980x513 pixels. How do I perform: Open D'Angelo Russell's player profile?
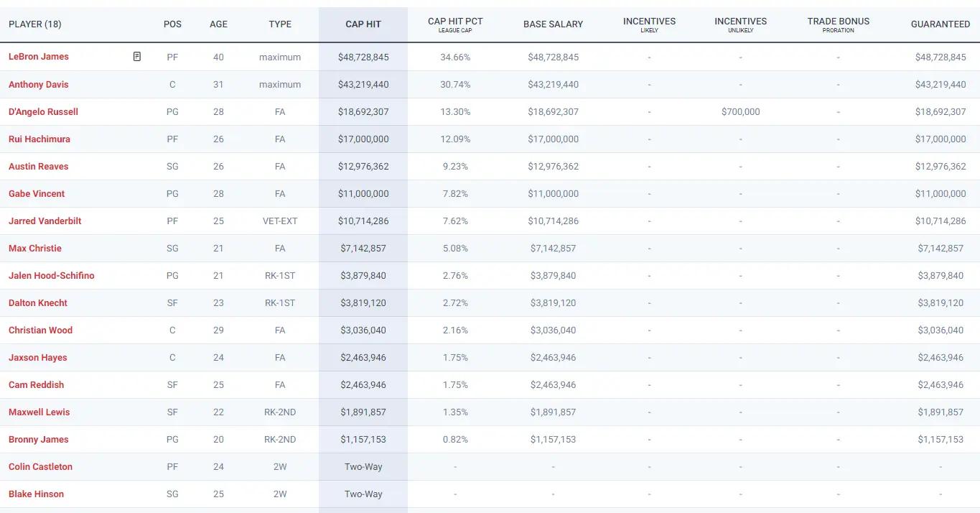43,111
